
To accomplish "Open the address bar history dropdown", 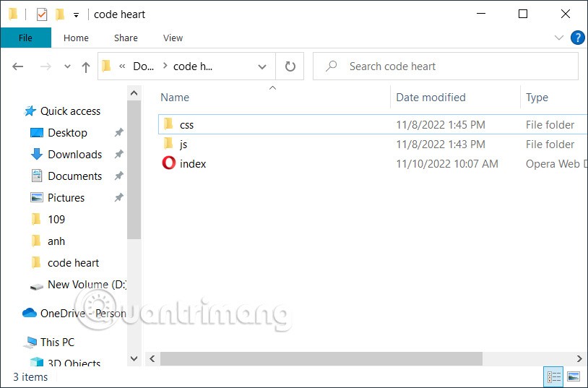I will click(x=262, y=66).
